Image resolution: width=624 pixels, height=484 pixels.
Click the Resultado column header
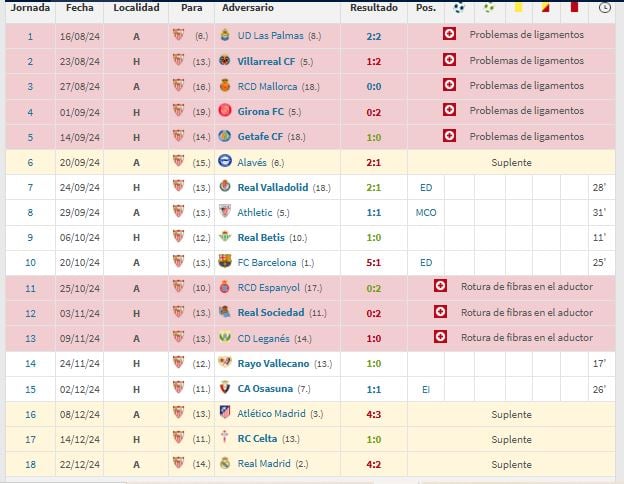(x=374, y=7)
